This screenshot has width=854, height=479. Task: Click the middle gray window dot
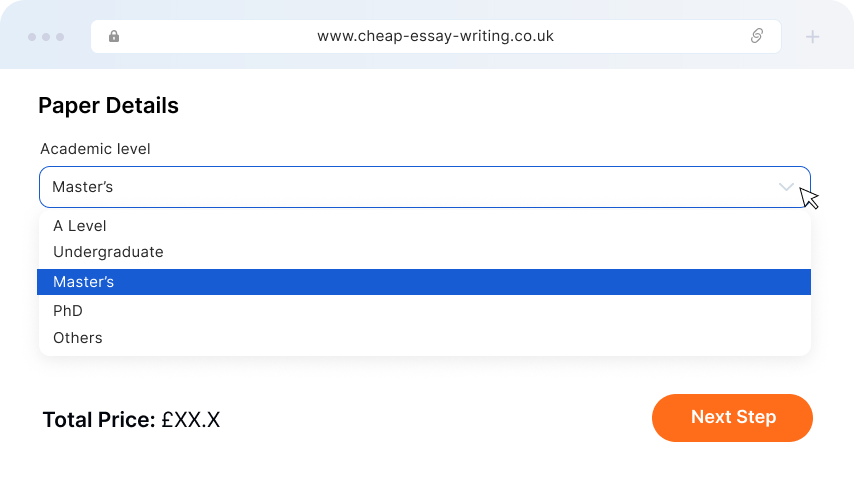tap(46, 37)
